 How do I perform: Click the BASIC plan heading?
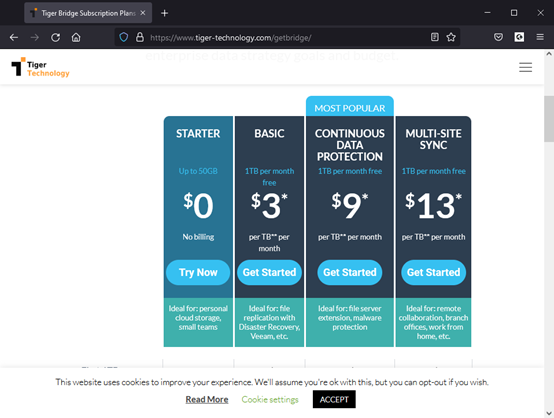[x=269, y=133]
